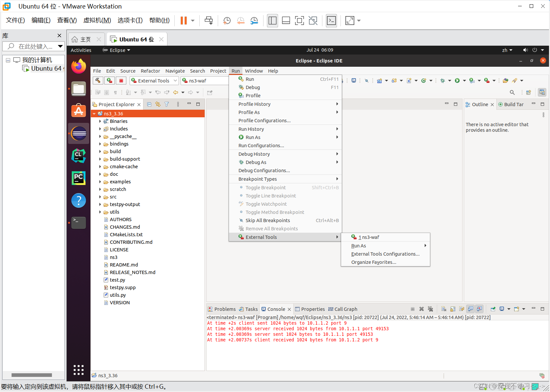Click the Clear Console icon
550x392 pixels.
[x=444, y=309]
